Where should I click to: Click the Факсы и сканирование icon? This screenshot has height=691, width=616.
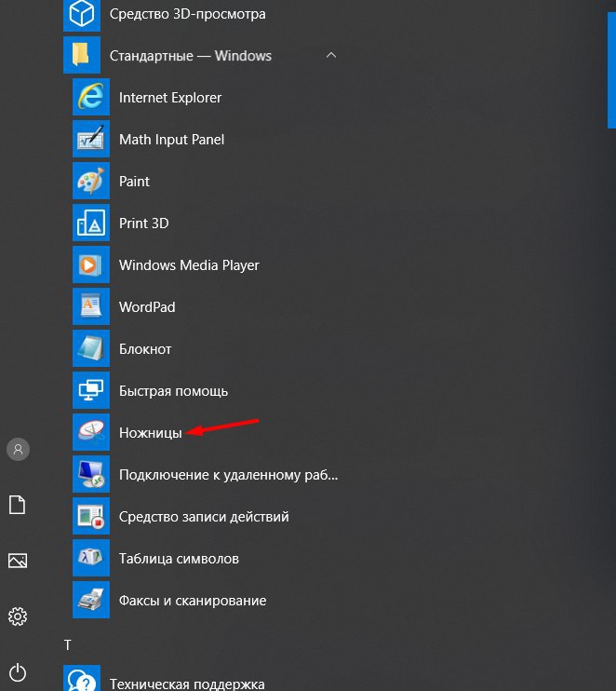click(91, 600)
